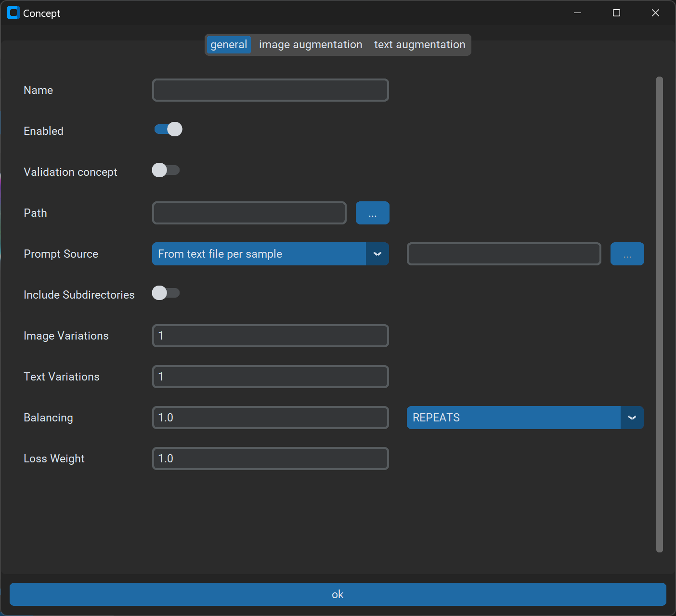Select the 'From text file per sample' combo box

(x=259, y=254)
